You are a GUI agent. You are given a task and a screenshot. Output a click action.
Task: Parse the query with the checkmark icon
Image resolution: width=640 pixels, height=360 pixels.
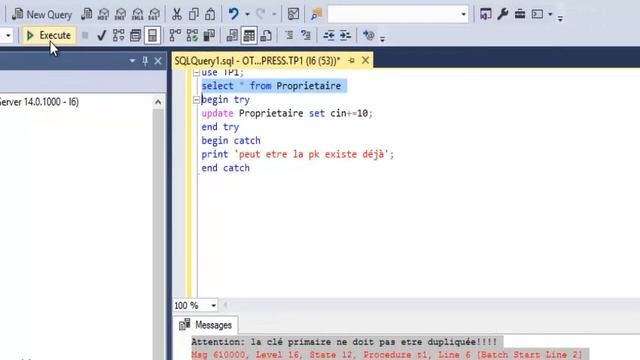[102, 36]
